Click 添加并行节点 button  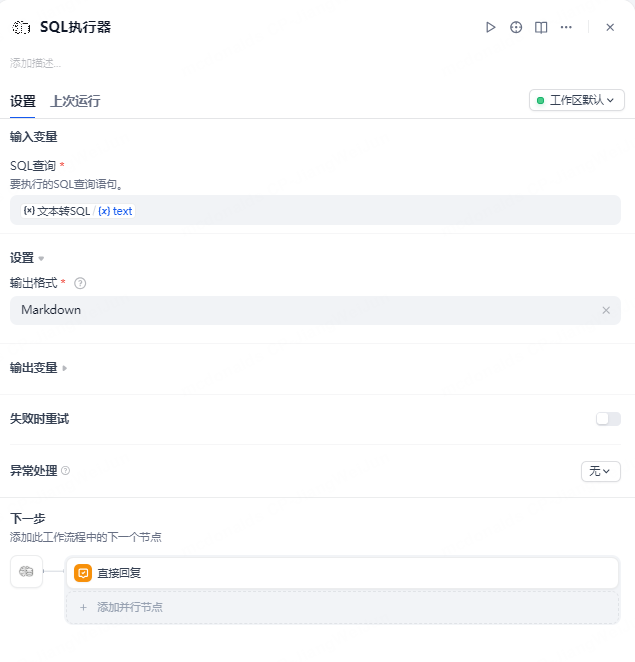coord(342,607)
